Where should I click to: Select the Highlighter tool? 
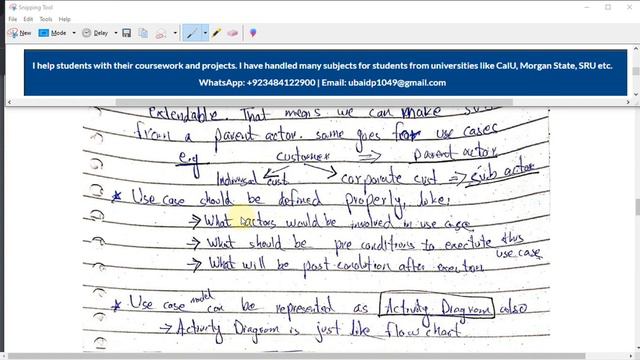[217, 33]
